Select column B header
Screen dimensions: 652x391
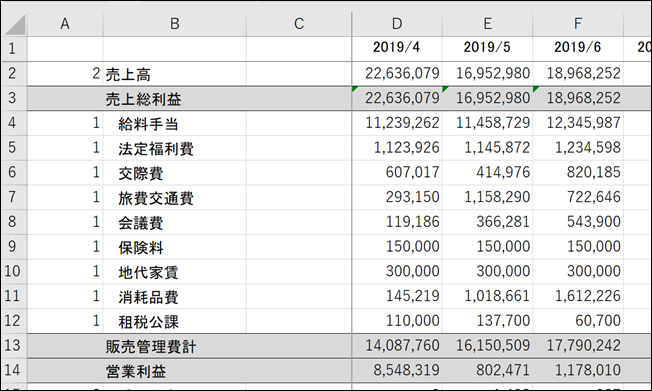(x=174, y=24)
